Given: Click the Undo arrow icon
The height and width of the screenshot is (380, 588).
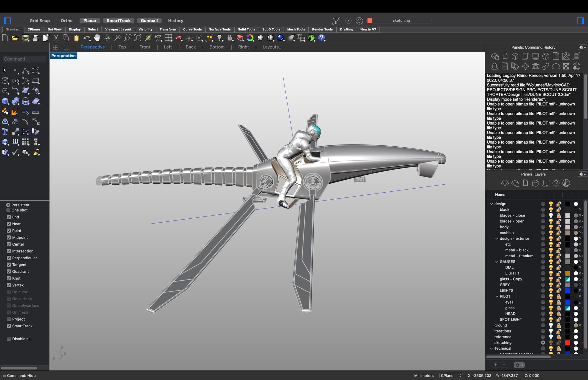Looking at the screenshot, I should pos(86,38).
